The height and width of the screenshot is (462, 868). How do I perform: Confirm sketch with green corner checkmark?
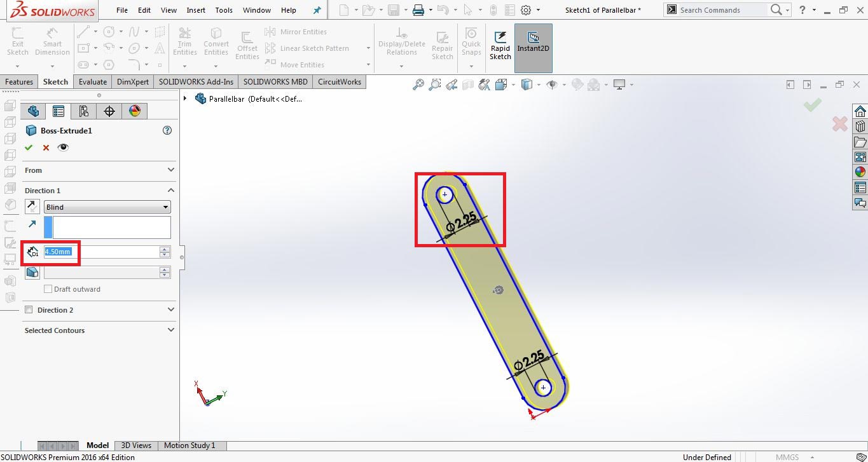[x=812, y=105]
